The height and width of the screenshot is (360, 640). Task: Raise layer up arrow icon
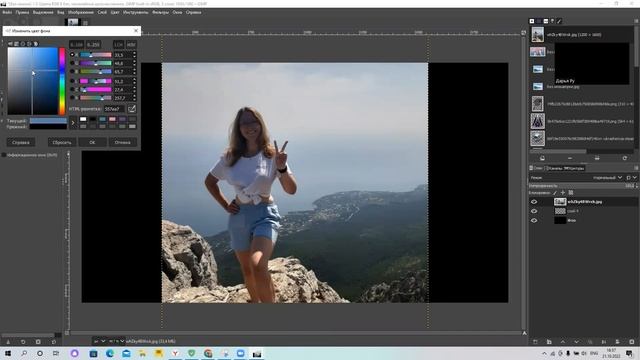(563, 342)
